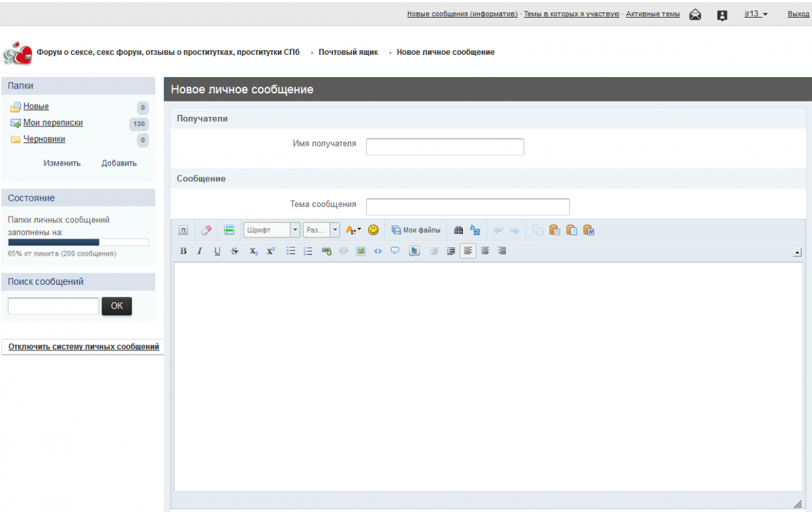812x512 pixels.
Task: Click the OK search button
Action: (116, 306)
